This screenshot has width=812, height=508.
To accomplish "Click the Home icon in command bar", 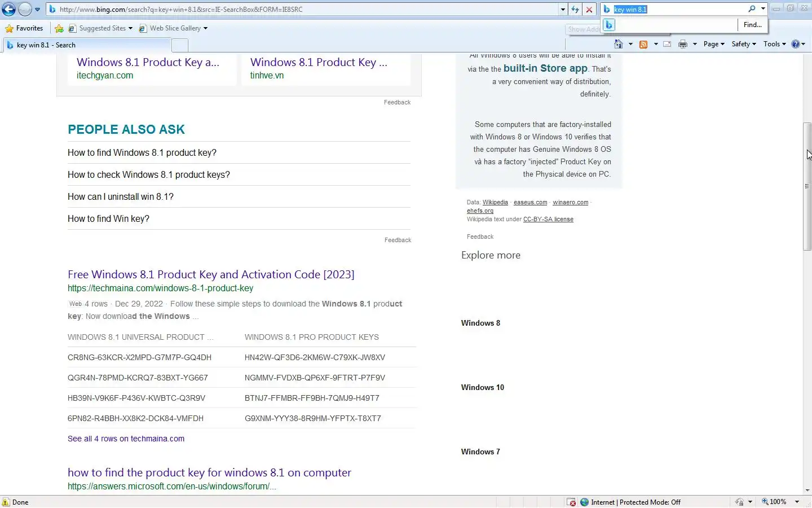I will click(619, 44).
